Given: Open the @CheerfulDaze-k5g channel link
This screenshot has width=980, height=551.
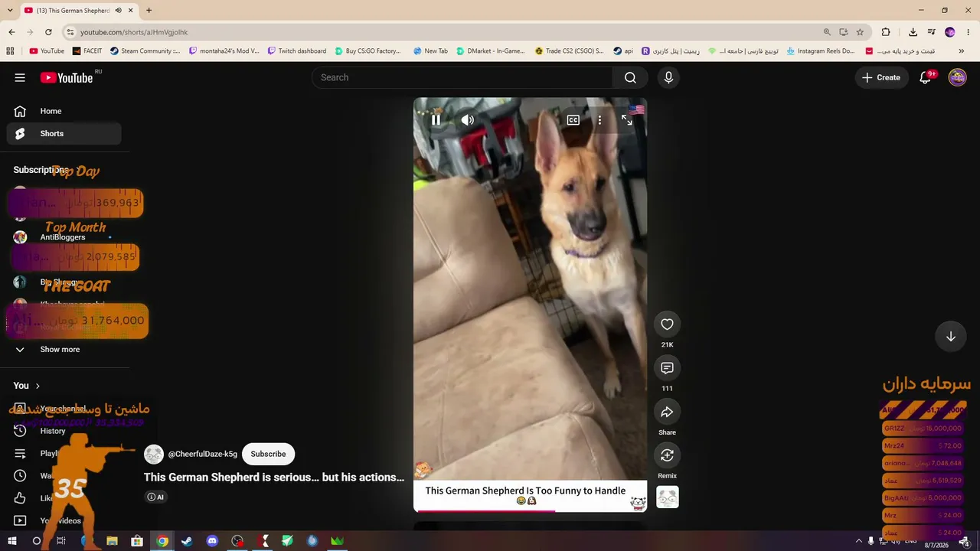Looking at the screenshot, I should [x=203, y=454].
